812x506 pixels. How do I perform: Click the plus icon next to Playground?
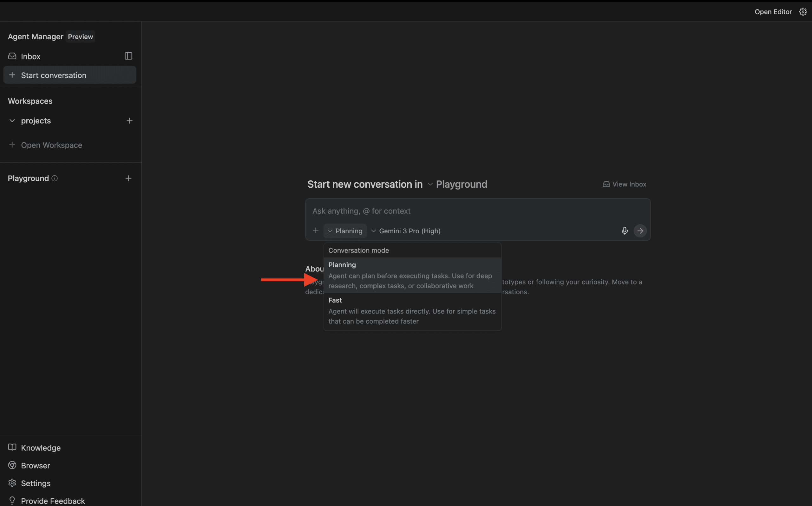coord(128,178)
